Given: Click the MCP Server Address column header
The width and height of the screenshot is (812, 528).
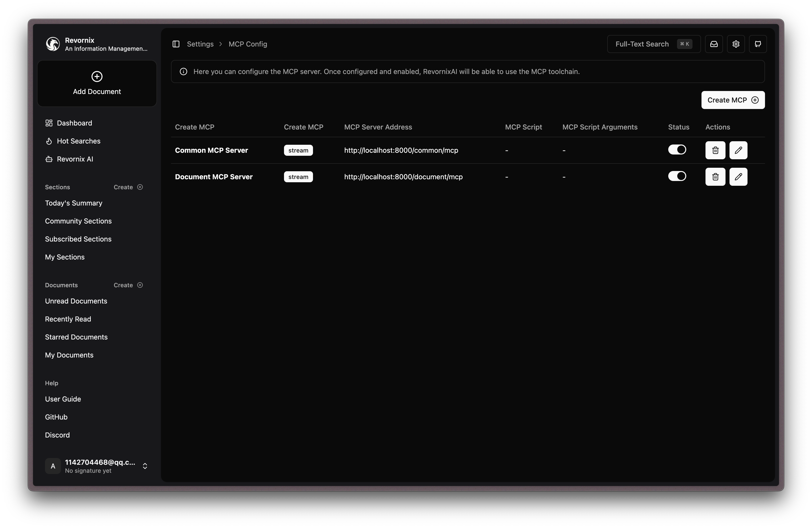Looking at the screenshot, I should tap(378, 127).
